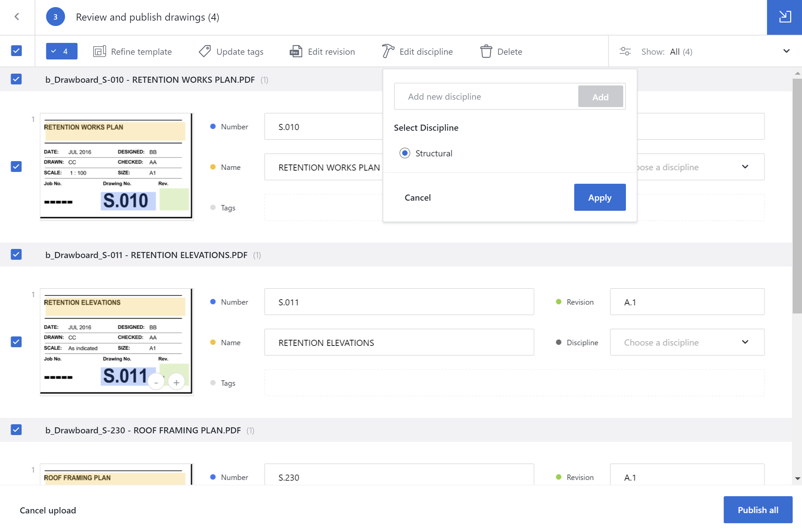
Task: Apply the selected discipline
Action: (600, 198)
